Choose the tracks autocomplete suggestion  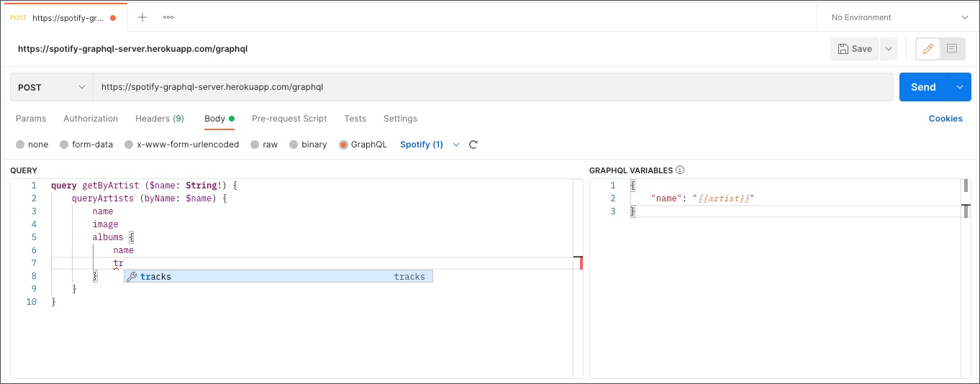tap(278, 277)
